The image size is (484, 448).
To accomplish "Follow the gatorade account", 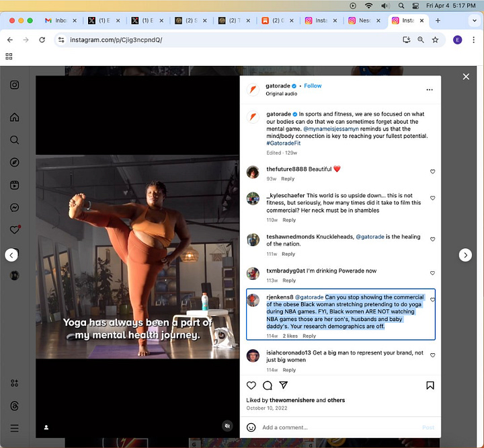I will (313, 85).
